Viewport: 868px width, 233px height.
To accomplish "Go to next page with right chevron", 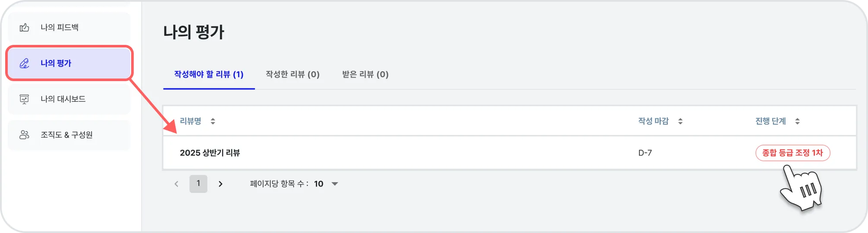I will click(x=220, y=184).
